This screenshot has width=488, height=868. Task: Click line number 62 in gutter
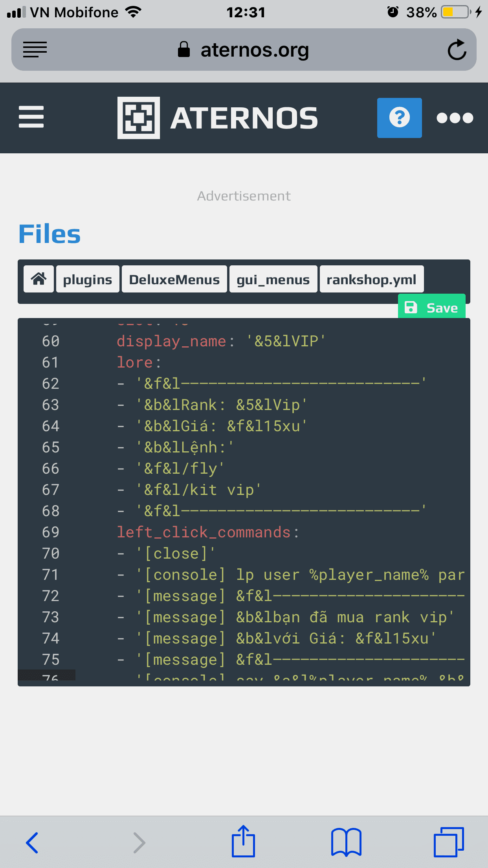[x=51, y=384]
